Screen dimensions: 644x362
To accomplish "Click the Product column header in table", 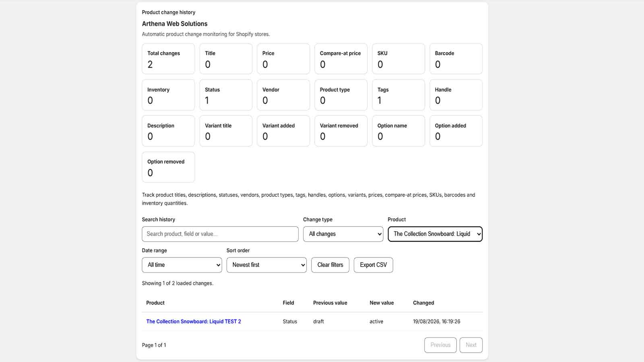I will pyautogui.click(x=155, y=303).
